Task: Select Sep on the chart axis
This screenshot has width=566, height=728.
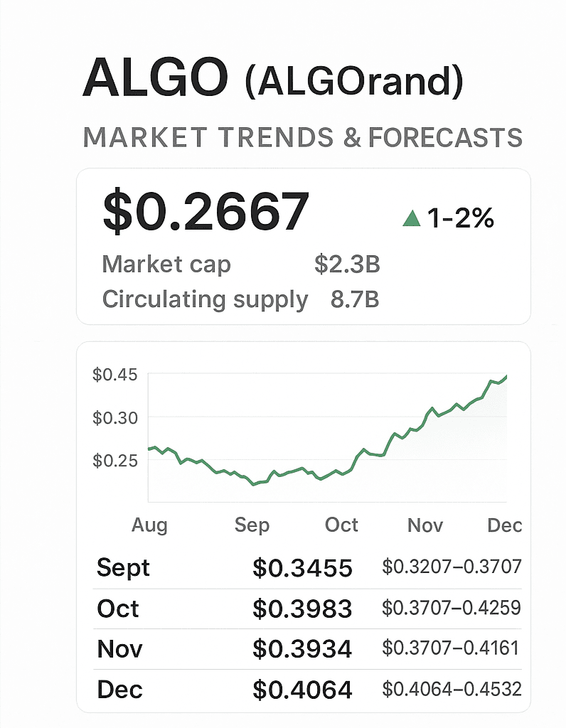Action: click(252, 525)
